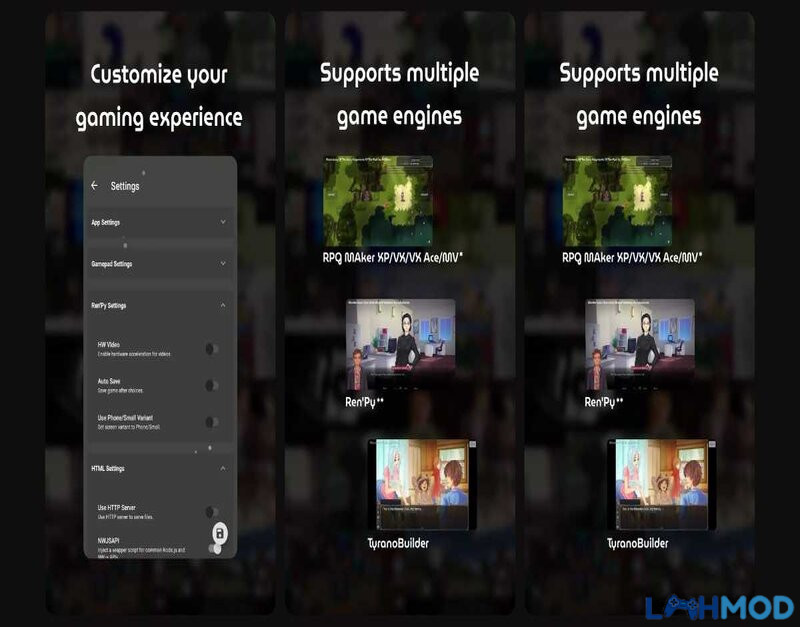Click the Auto Save option label
Image resolution: width=800 pixels, height=627 pixels.
109,381
